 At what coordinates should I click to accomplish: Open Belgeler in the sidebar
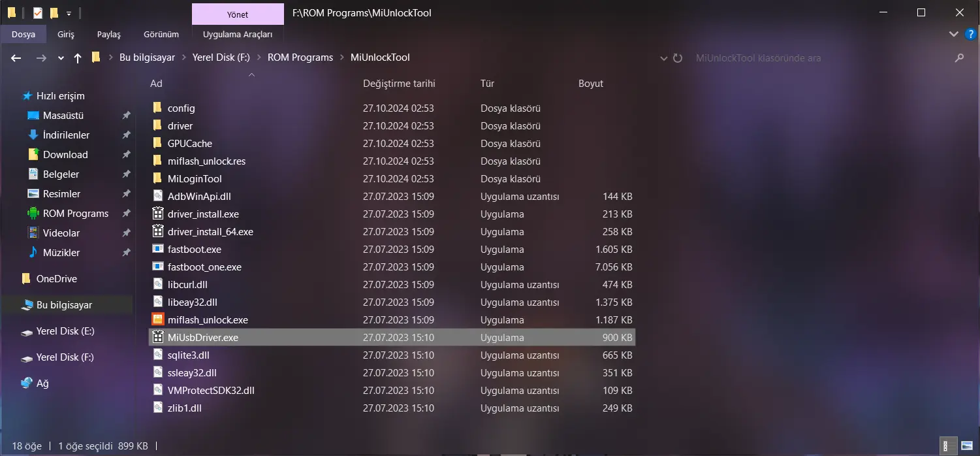click(61, 174)
